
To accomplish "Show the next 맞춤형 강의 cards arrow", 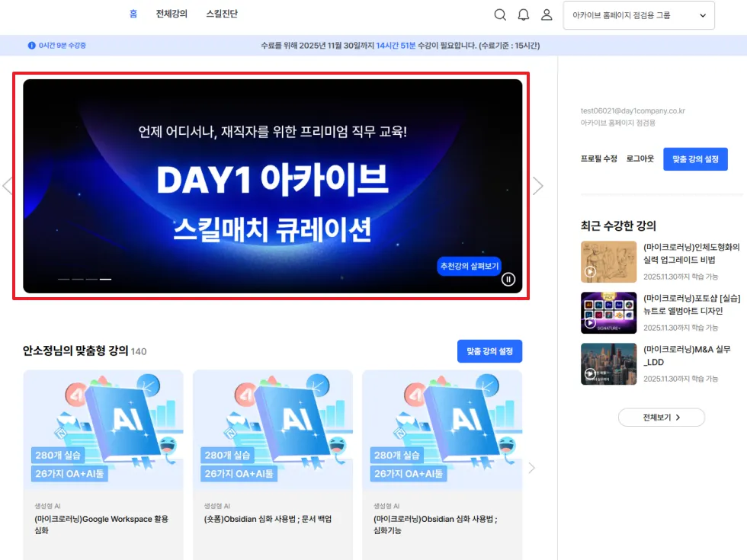I will (532, 468).
